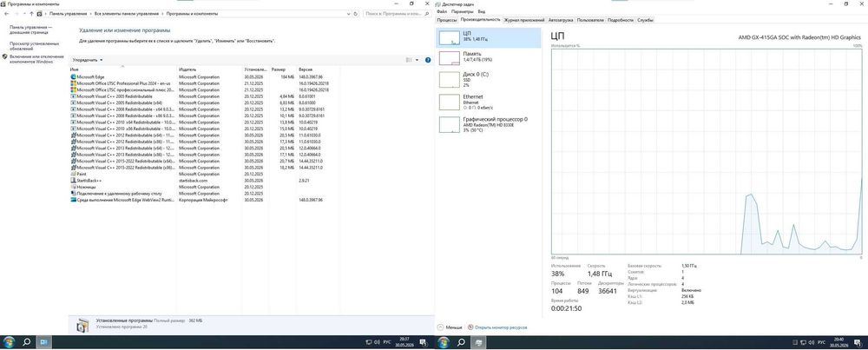This screenshot has height=350, width=868.
Task: Select the ЦП performance graph thumbnail
Action: point(450,37)
